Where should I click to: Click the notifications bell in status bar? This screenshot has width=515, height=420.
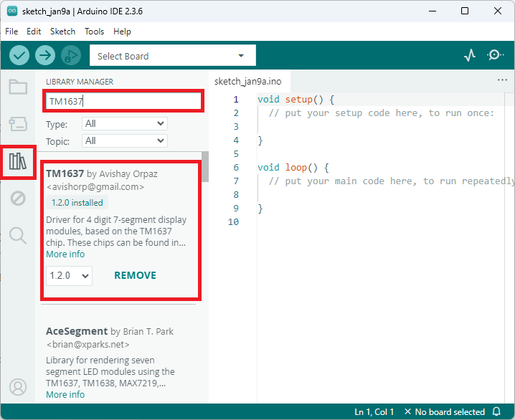(x=496, y=412)
